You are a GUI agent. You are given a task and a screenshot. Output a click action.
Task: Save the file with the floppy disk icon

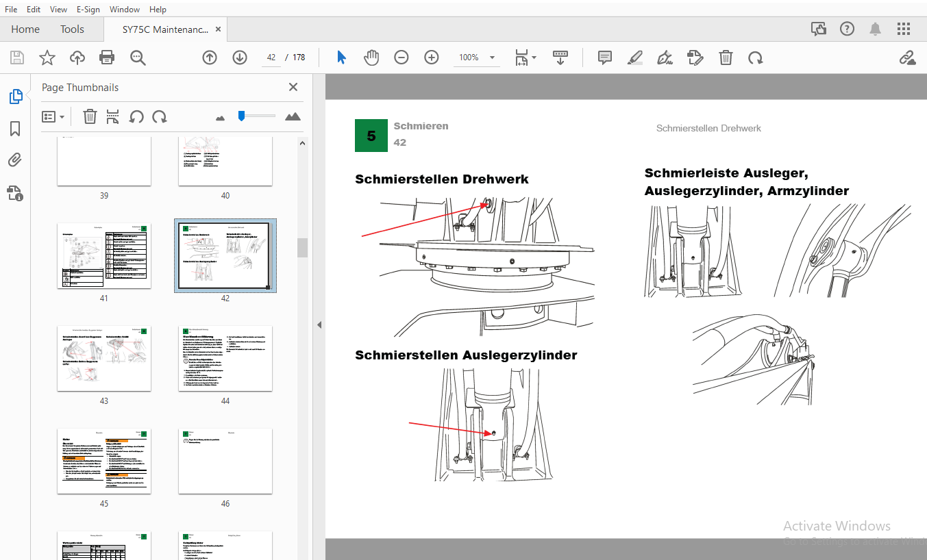[16, 58]
